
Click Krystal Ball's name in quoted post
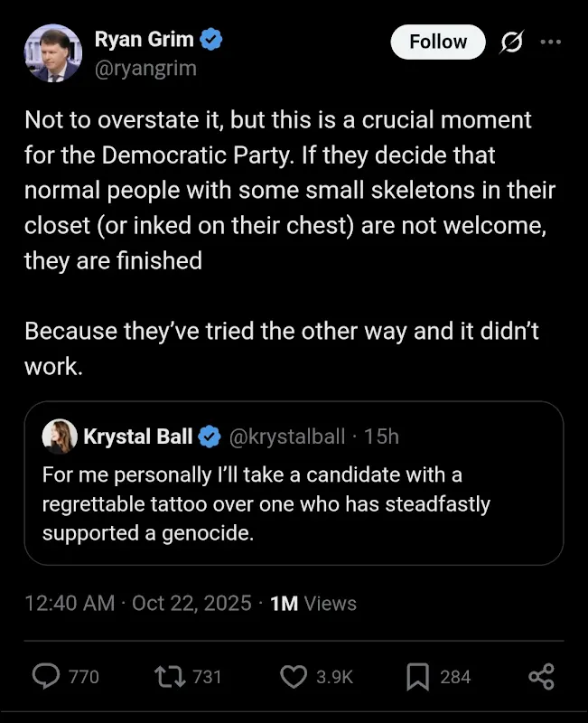click(x=137, y=437)
